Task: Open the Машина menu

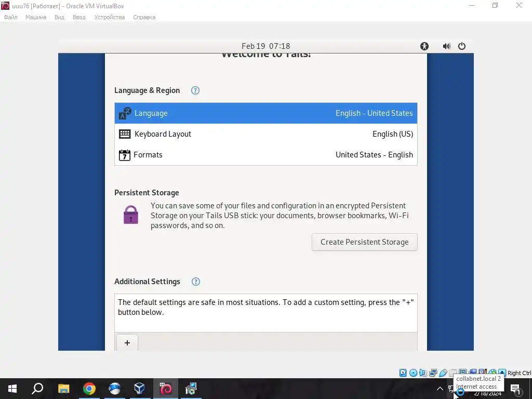Action: click(36, 17)
